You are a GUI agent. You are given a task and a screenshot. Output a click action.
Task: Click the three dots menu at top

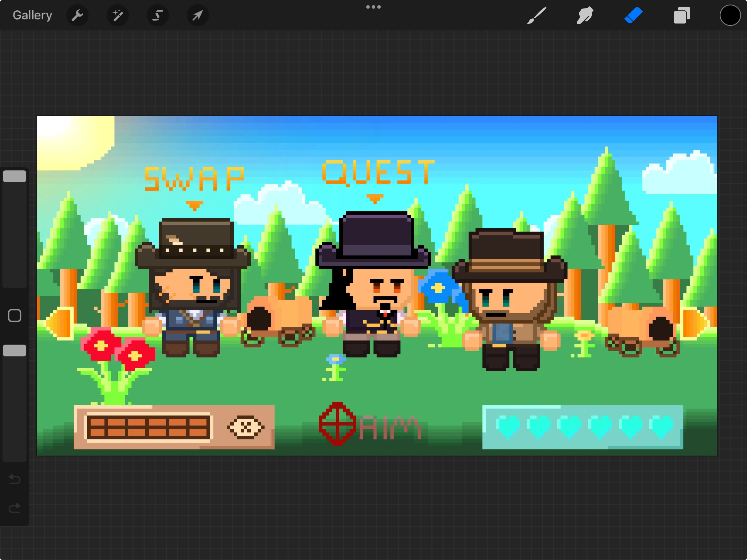click(x=373, y=7)
